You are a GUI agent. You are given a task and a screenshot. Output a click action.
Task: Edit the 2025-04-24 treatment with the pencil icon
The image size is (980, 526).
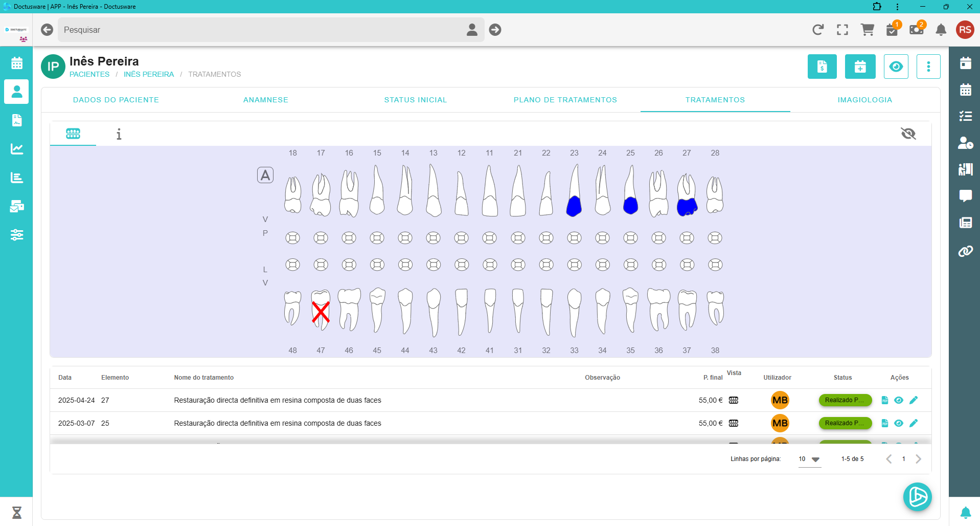[x=914, y=400]
